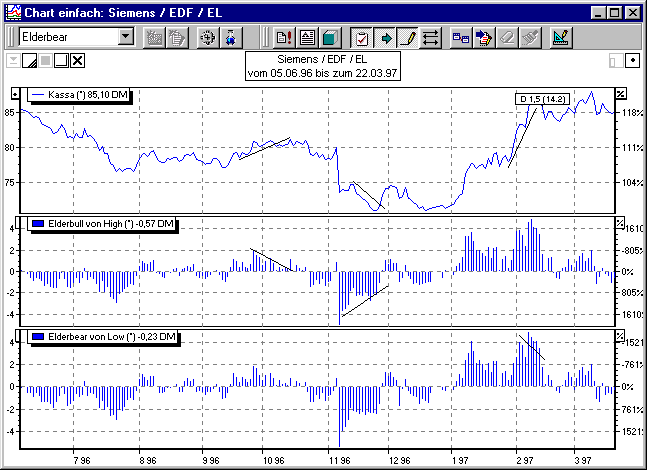This screenshot has width=647, height=470.
Task: Click the paintbrush toolbar icon
Action: click(530, 38)
